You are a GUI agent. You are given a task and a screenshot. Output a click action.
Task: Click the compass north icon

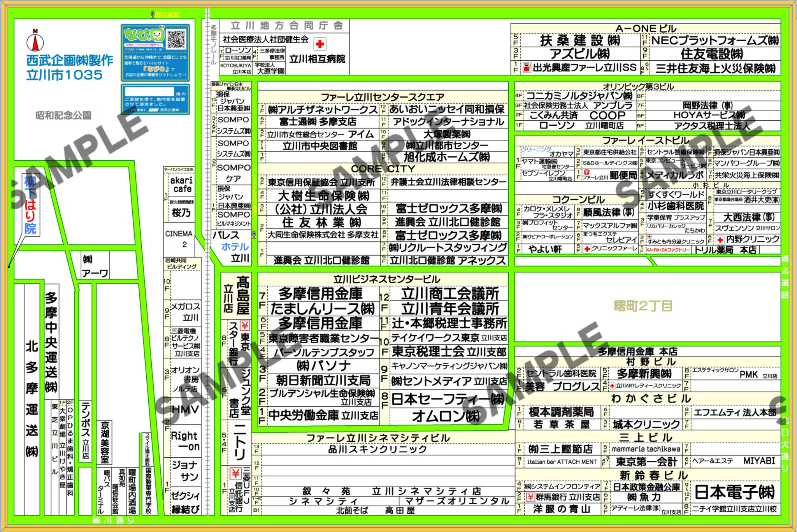[35, 44]
